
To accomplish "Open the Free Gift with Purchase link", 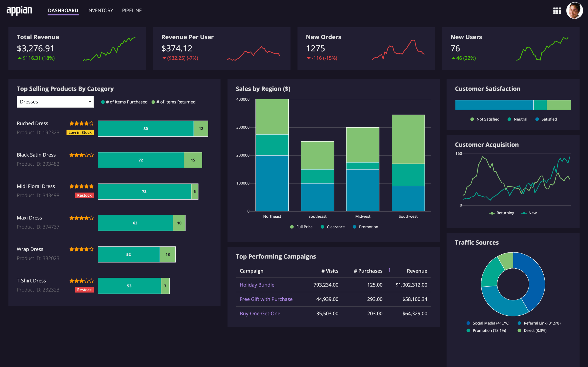I will point(266,299).
